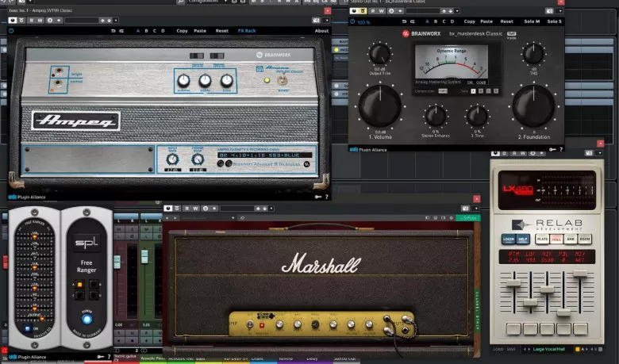Select Tone preset A in masterdesk display

pyautogui.click(x=473, y=91)
